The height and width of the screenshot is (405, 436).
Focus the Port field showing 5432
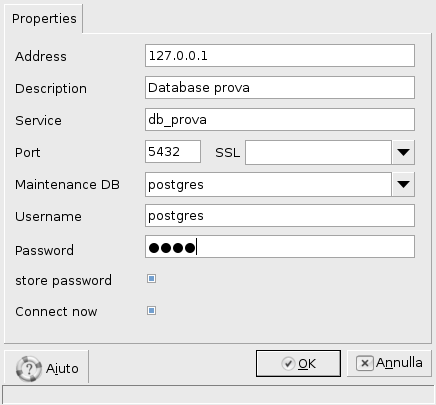pos(173,152)
